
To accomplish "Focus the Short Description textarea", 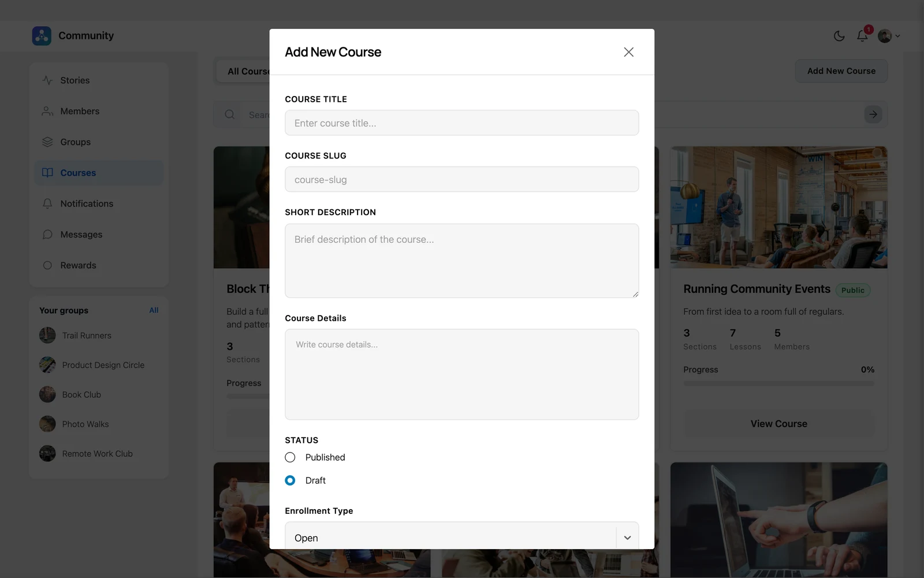I will [x=462, y=261].
